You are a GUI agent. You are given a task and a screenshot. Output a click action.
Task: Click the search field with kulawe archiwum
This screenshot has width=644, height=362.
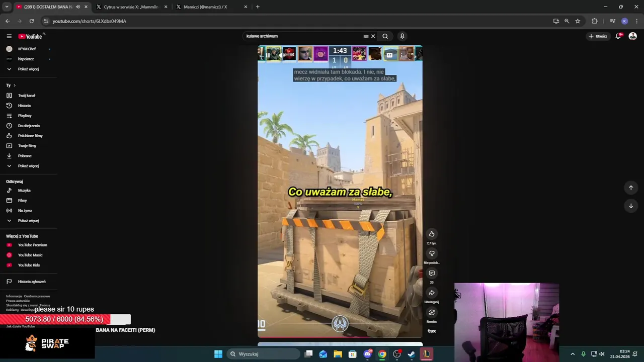(303, 36)
